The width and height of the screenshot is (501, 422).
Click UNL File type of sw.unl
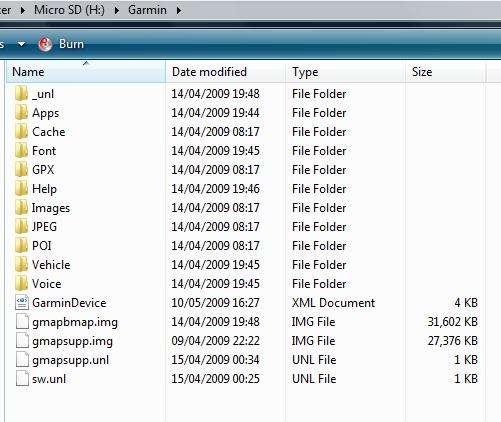pyautogui.click(x=314, y=379)
